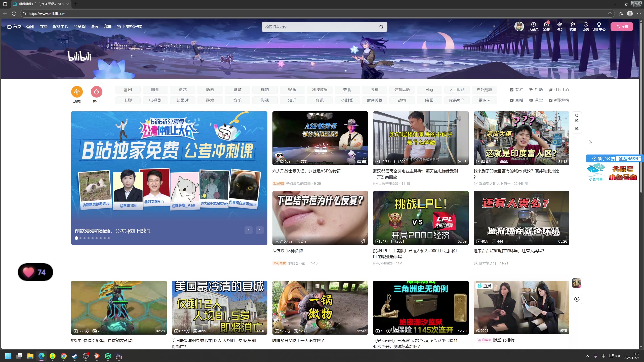Expand the 更多 categories dropdown
Viewport: 644px width, 362px height.
tap(484, 100)
